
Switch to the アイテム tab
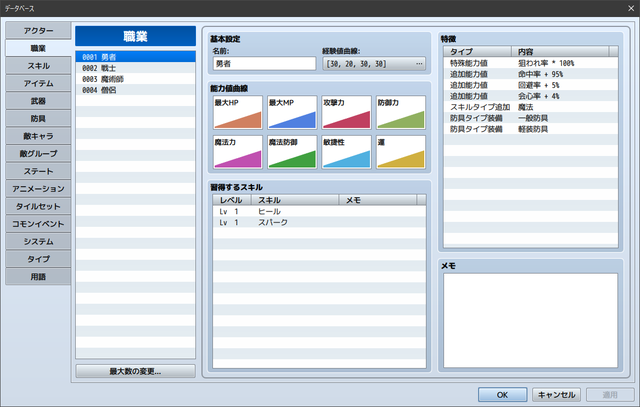pos(38,83)
